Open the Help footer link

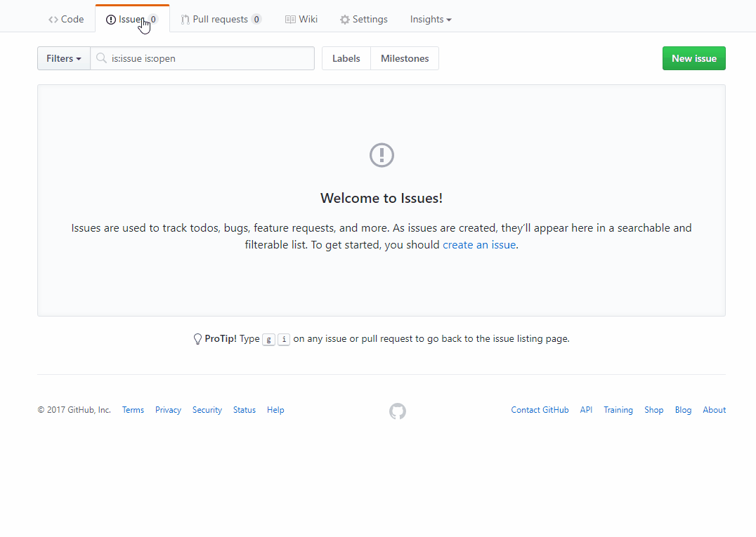click(276, 410)
